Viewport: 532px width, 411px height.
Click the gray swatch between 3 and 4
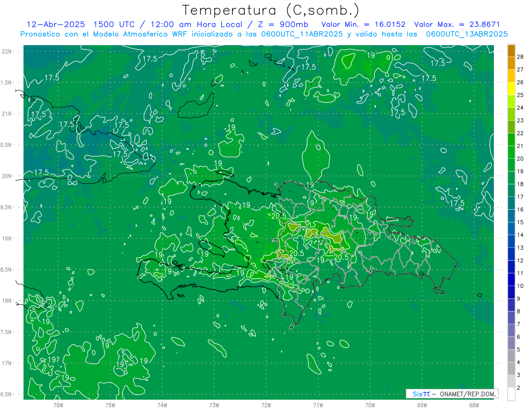click(x=511, y=368)
